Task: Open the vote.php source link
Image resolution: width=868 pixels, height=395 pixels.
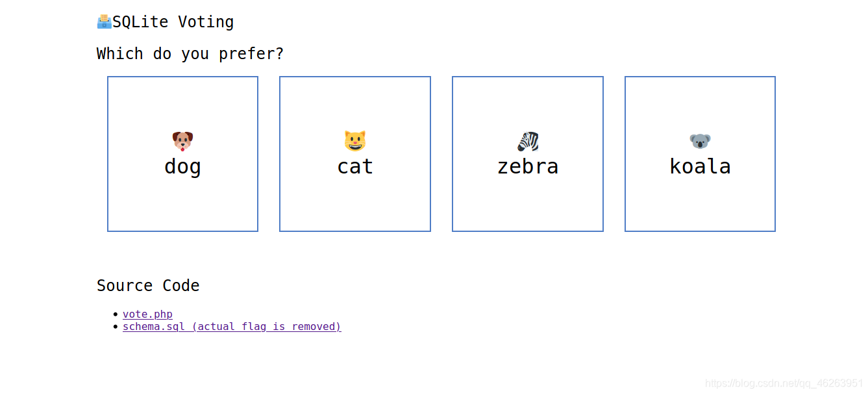Action: 147,314
